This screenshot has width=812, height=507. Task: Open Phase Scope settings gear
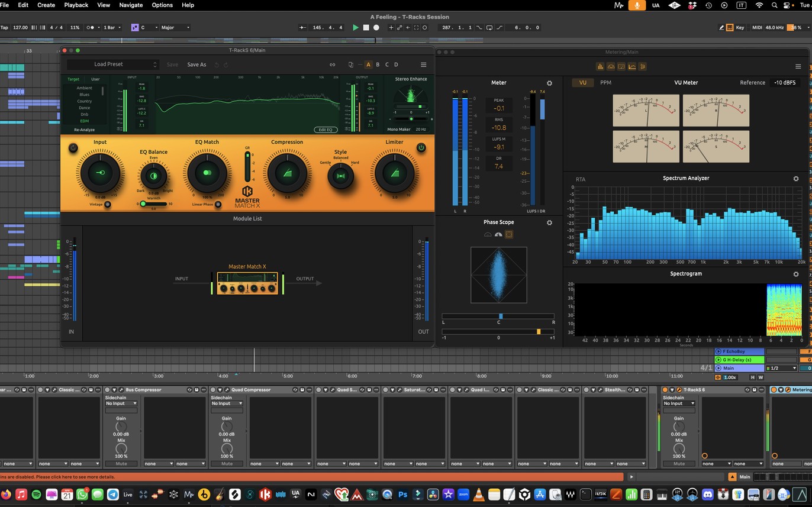(x=549, y=222)
